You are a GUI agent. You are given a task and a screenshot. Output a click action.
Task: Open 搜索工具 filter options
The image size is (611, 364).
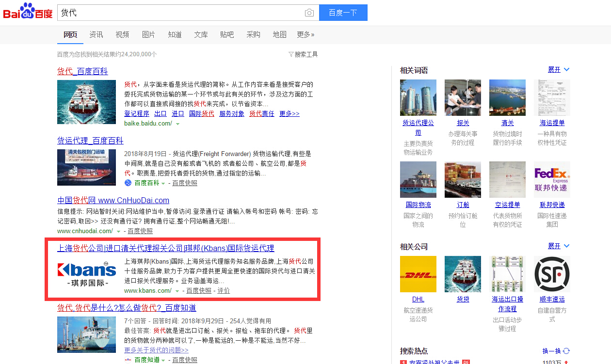[303, 54]
